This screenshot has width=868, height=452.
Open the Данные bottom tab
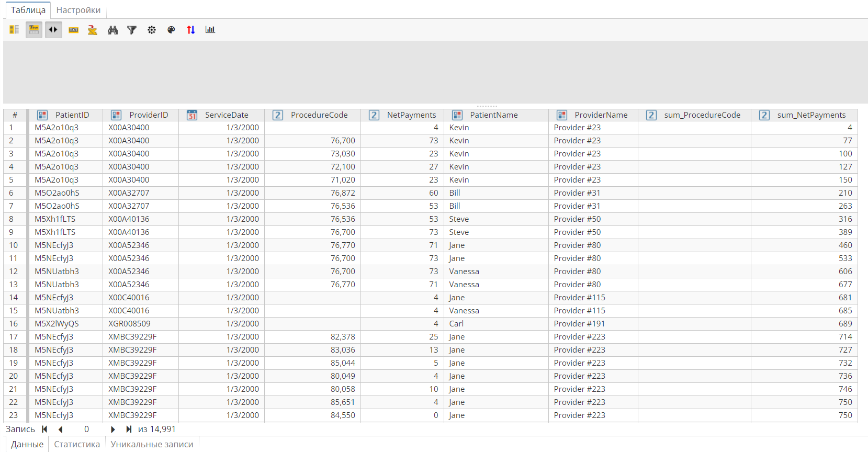pyautogui.click(x=27, y=444)
